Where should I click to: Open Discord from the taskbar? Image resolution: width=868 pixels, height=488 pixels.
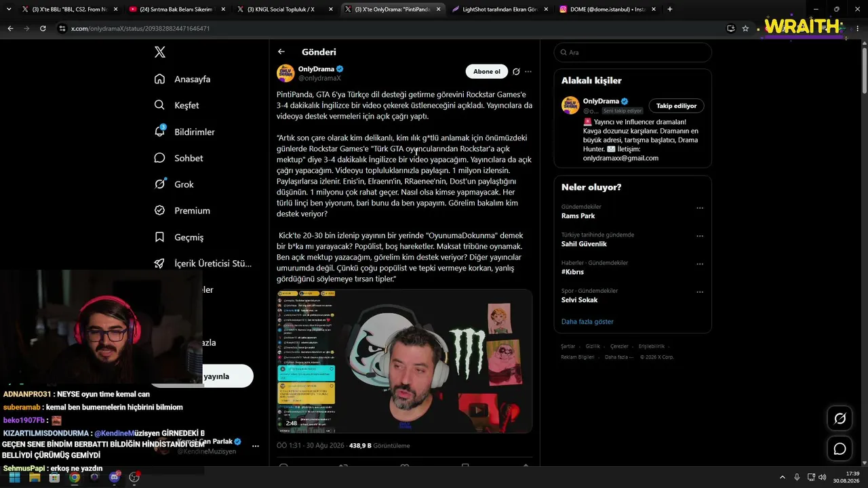coord(115,477)
